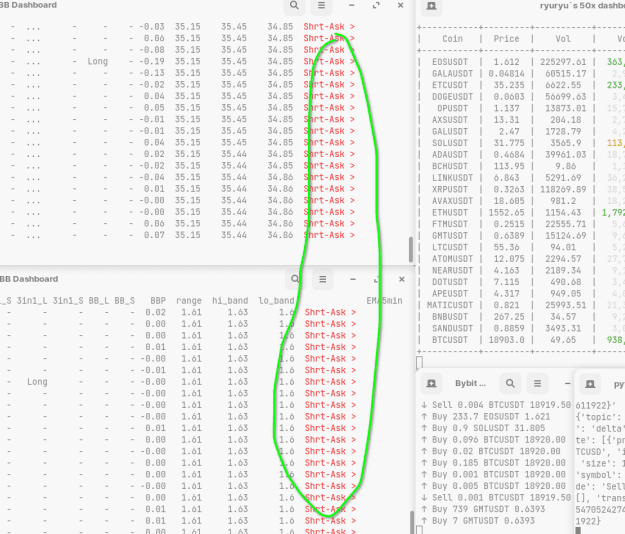Open search in the top BB Dashboard window
This screenshot has height=534, width=625.
[294, 6]
